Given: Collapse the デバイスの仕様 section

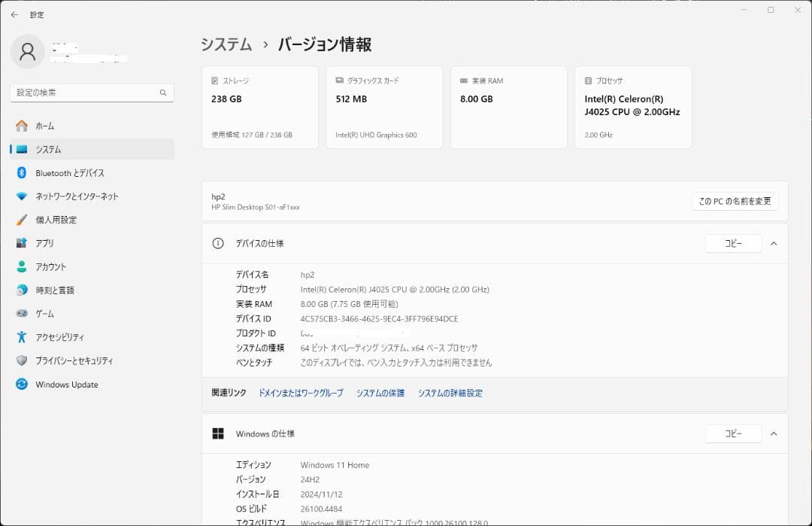Looking at the screenshot, I should (x=774, y=243).
